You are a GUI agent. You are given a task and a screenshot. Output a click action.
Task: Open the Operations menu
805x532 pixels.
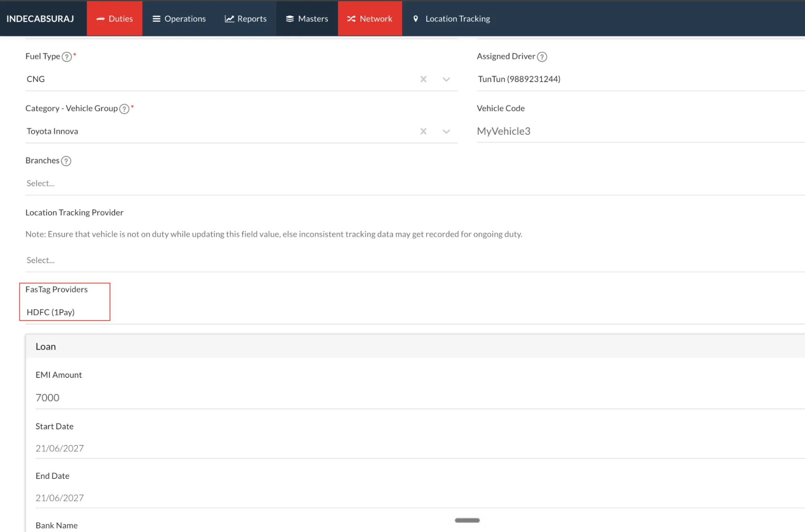179,19
